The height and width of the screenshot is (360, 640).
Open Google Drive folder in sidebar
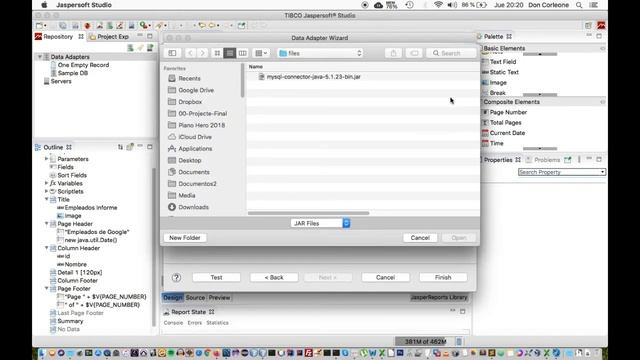[x=196, y=90]
